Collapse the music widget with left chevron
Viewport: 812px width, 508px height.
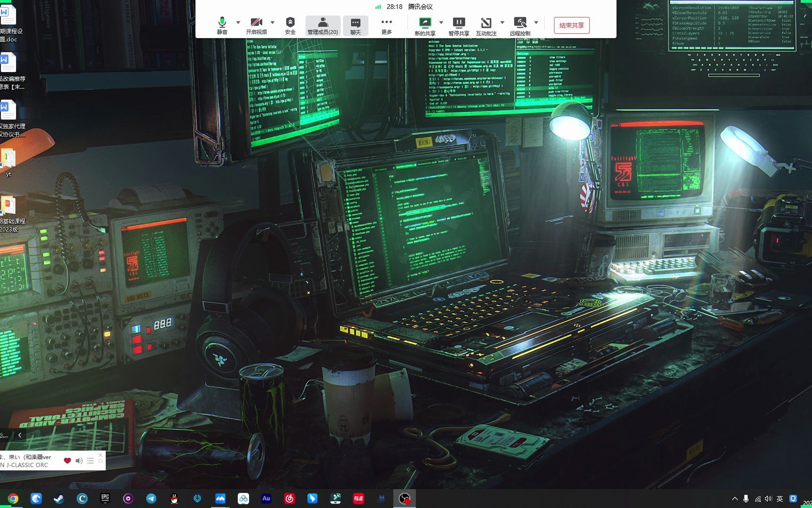pos(20,435)
